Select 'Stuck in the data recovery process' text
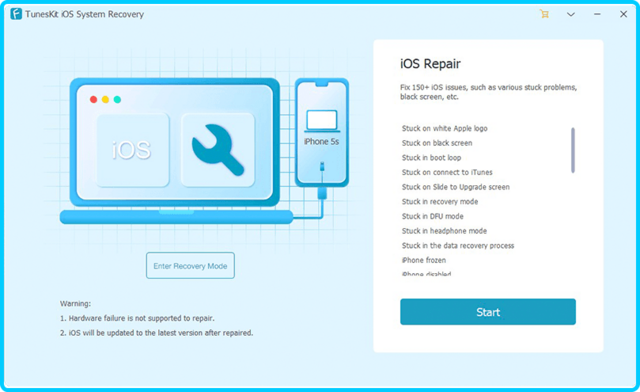The height and width of the screenshot is (392, 640). [458, 245]
